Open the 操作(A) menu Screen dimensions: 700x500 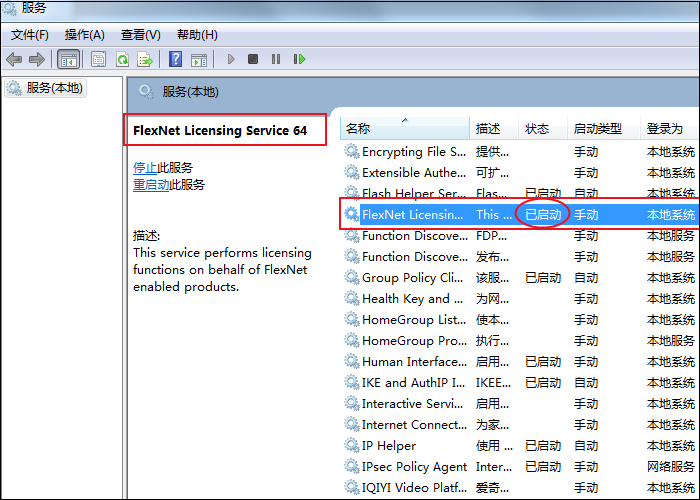[85, 34]
